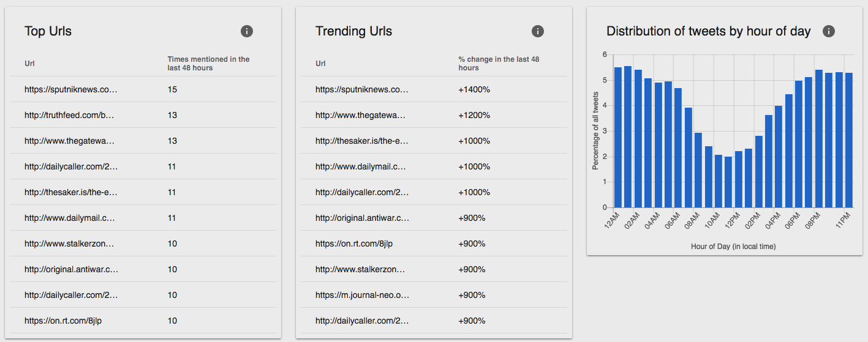This screenshot has width=868, height=342.
Task: Click '% change in the last 48 hours' header
Action: tap(499, 64)
